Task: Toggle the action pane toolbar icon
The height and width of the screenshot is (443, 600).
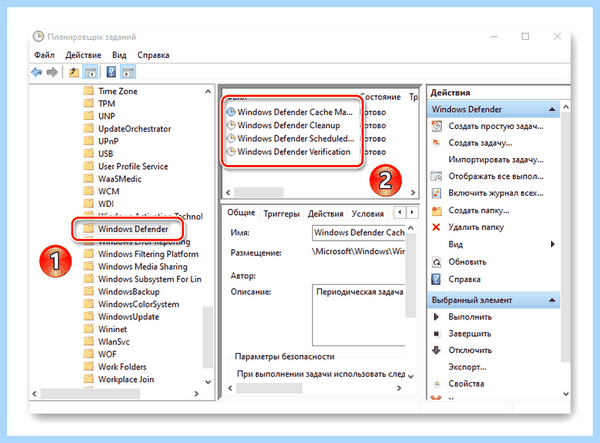Action: tap(128, 72)
